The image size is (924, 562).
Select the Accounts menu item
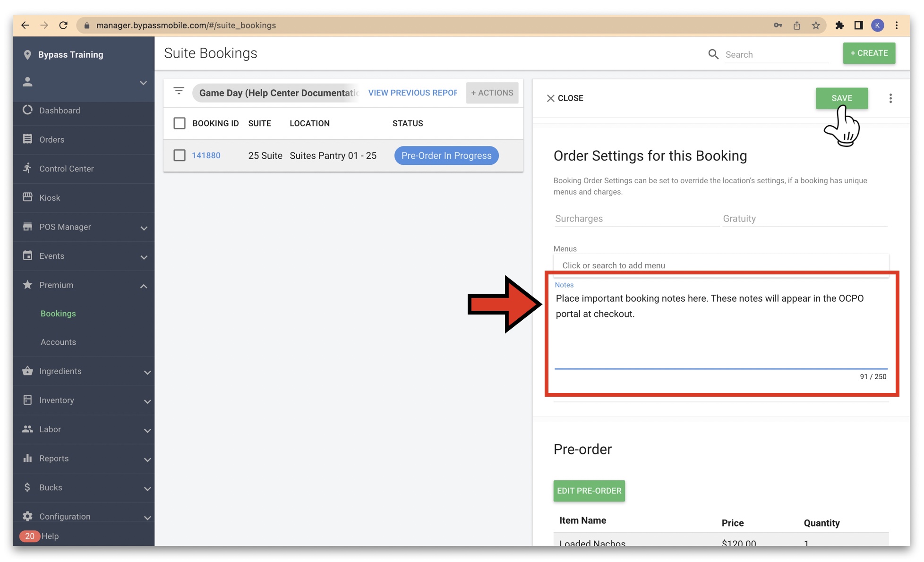click(58, 341)
